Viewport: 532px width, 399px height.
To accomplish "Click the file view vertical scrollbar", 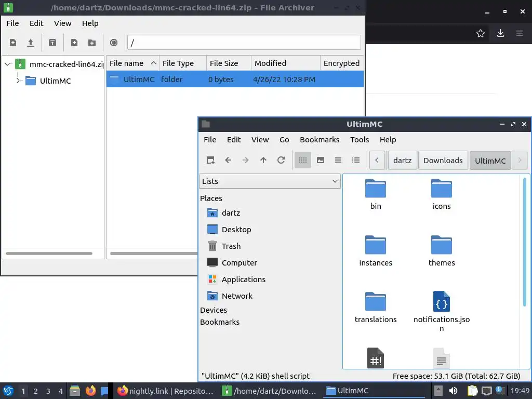I will point(525,242).
